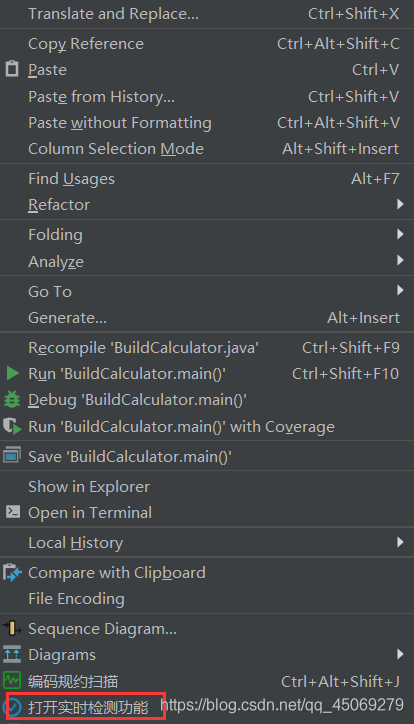Click the Paste clipboard icon

pos(12,69)
